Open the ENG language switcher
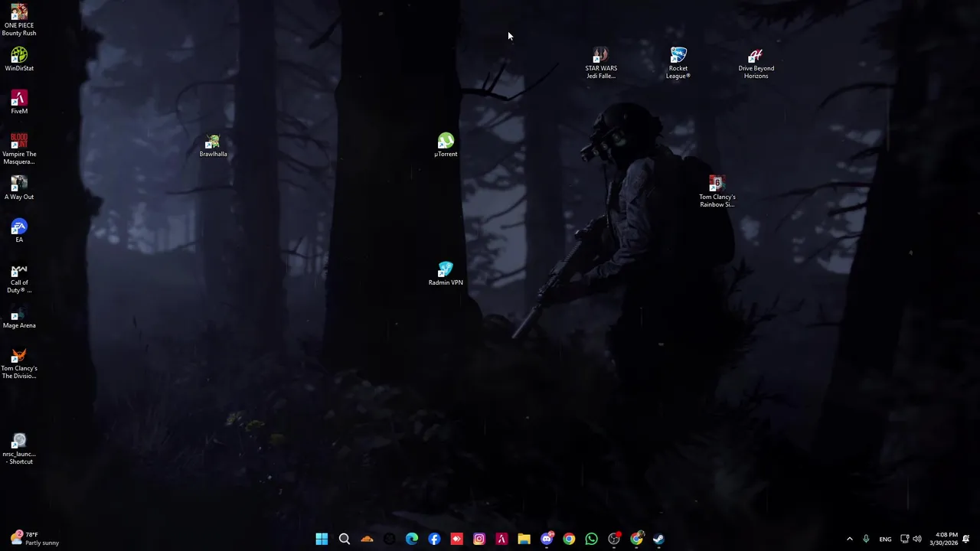 point(885,539)
